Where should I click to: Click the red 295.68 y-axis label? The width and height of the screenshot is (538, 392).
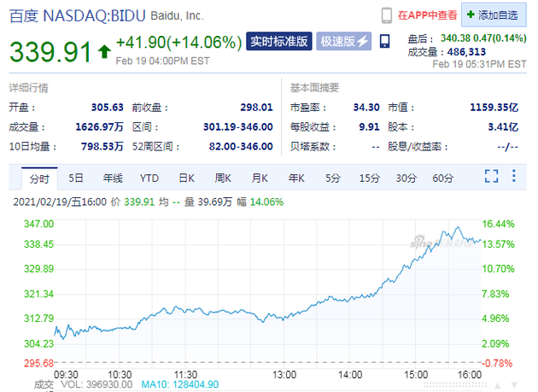pos(38,363)
